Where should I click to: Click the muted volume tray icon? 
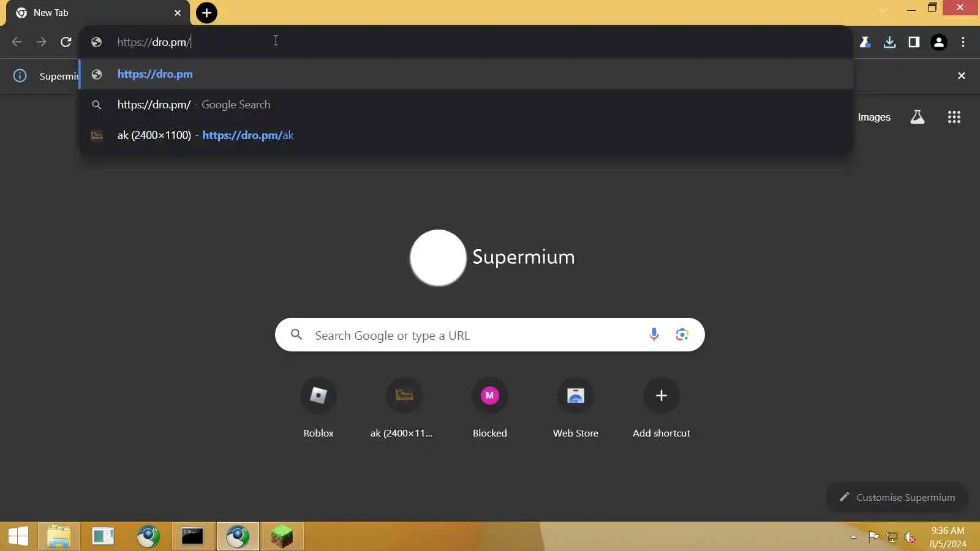tap(910, 537)
